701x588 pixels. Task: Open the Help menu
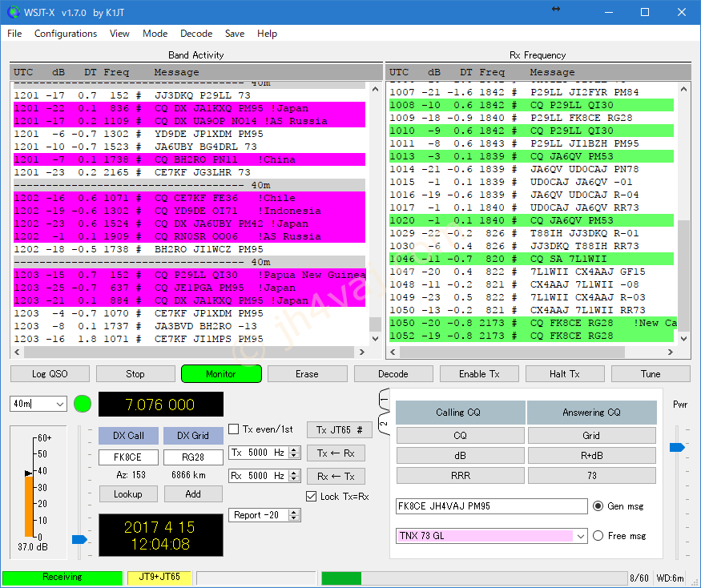(x=267, y=34)
